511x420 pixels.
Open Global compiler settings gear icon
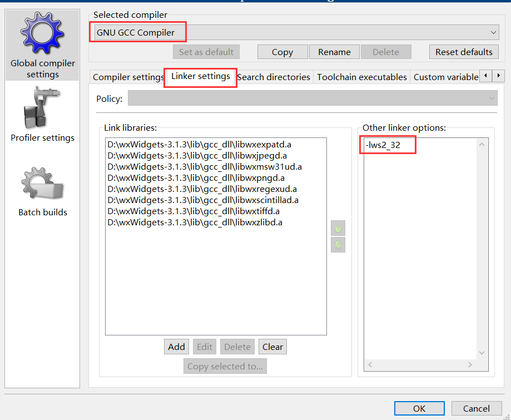pyautogui.click(x=42, y=33)
